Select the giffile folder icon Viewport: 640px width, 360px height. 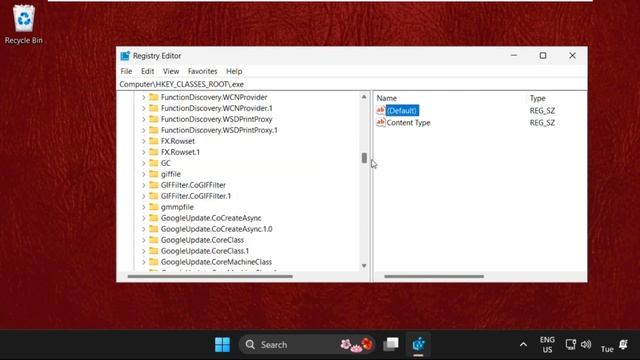153,174
